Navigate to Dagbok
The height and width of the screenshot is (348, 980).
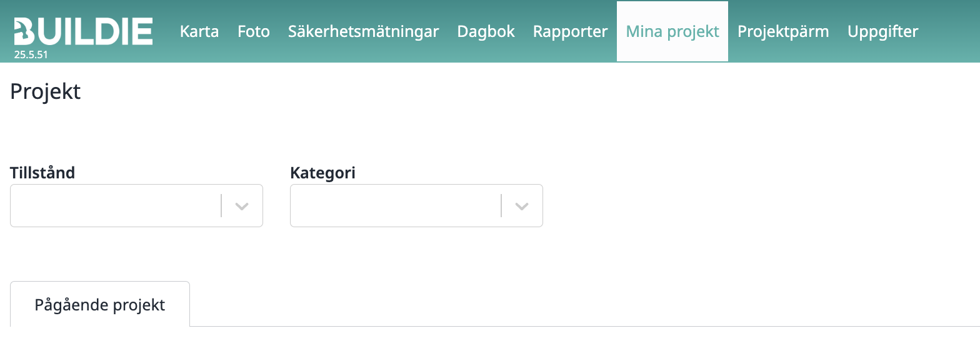click(486, 31)
